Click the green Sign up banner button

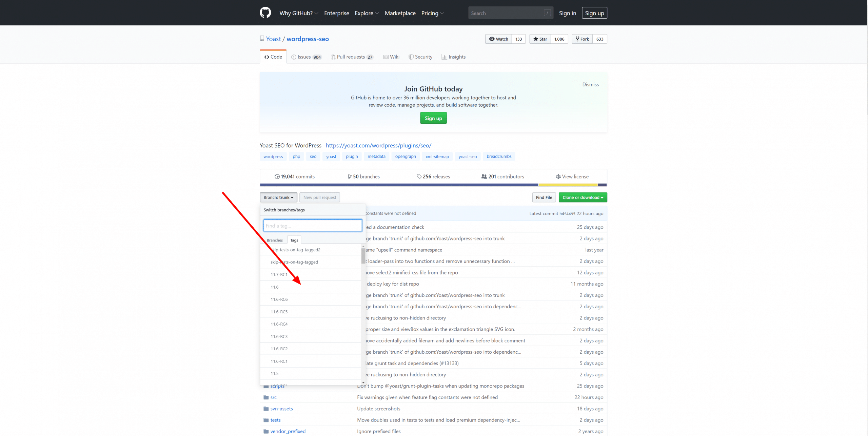point(433,118)
